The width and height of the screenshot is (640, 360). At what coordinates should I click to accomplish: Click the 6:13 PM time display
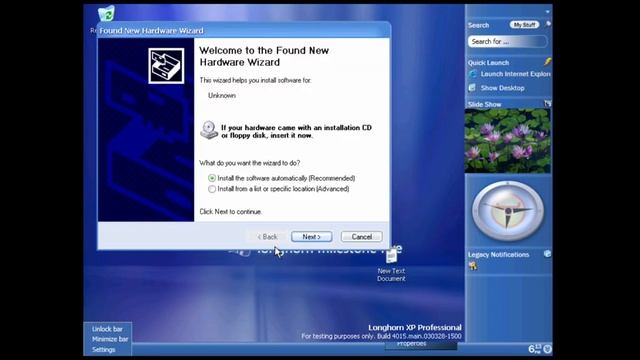click(534, 349)
